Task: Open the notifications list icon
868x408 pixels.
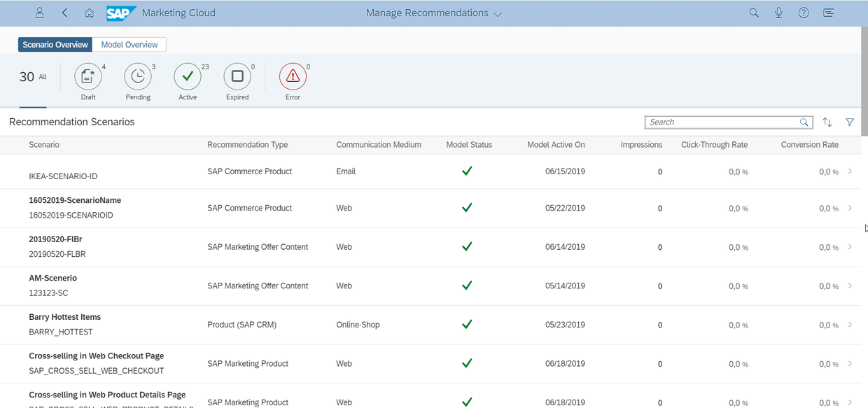Action: pyautogui.click(x=829, y=13)
